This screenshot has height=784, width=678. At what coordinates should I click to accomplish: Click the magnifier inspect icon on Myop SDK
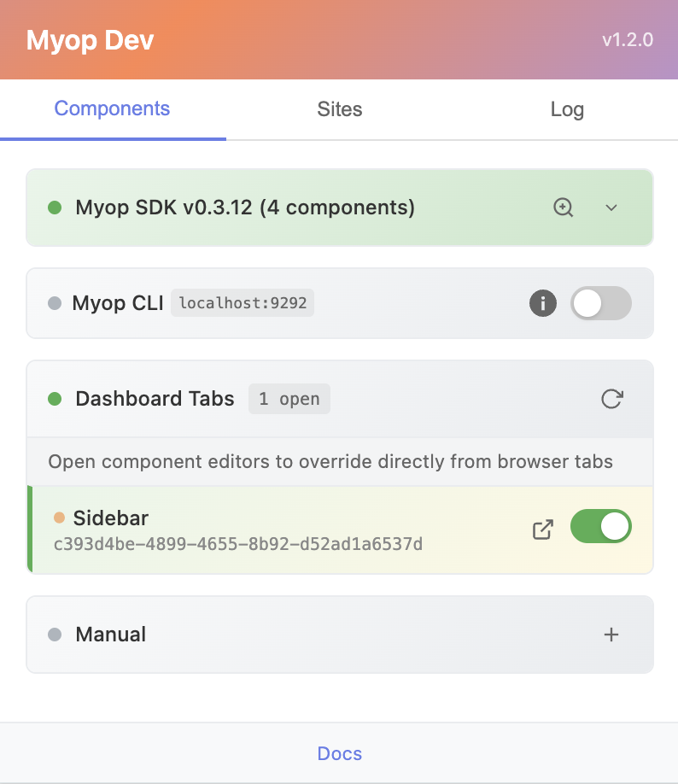coord(564,208)
